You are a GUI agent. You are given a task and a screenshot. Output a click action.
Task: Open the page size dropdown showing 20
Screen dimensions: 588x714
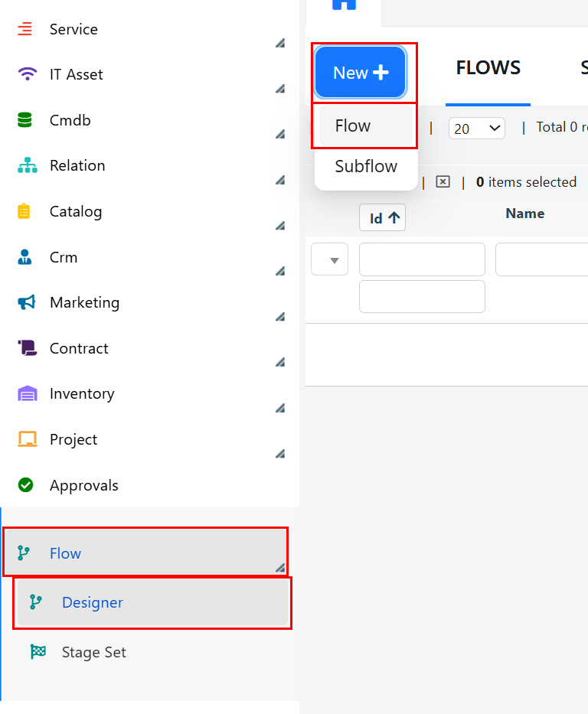click(476, 129)
